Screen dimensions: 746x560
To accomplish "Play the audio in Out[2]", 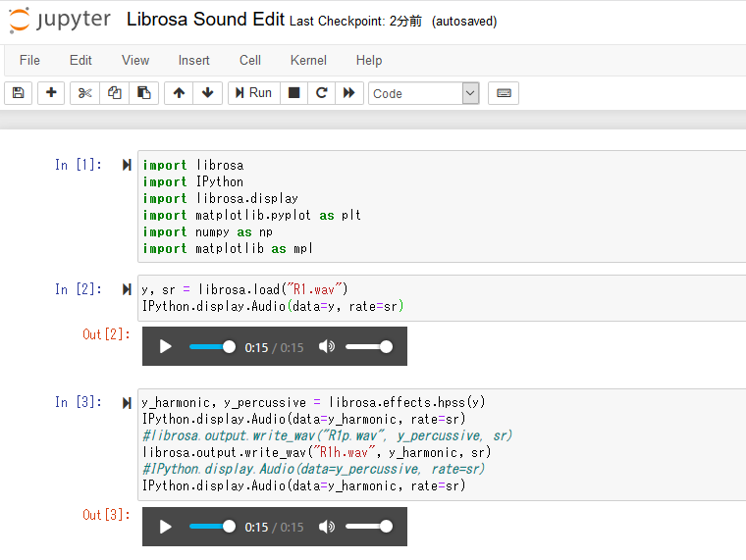I will pos(165,346).
